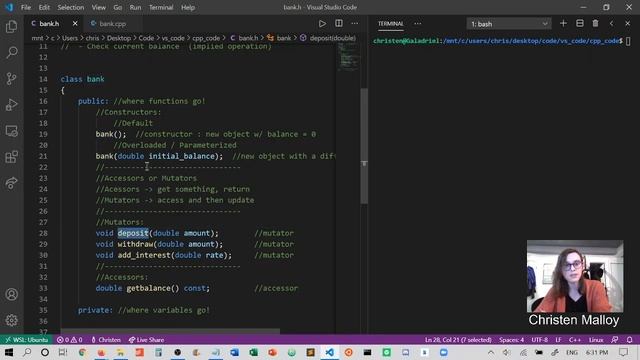This screenshot has height=360, width=640.
Task: Open problems from errors and warnings indicator
Action: click(x=69, y=340)
